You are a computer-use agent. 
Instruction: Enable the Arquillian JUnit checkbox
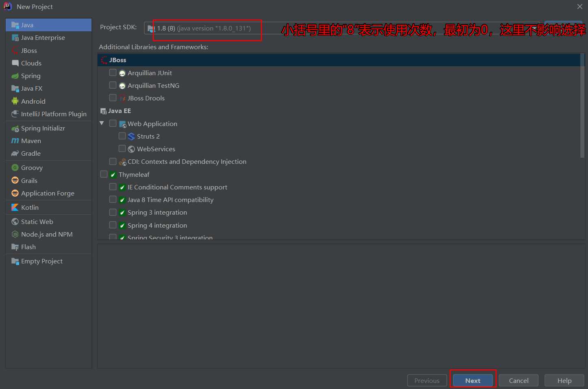tap(113, 72)
